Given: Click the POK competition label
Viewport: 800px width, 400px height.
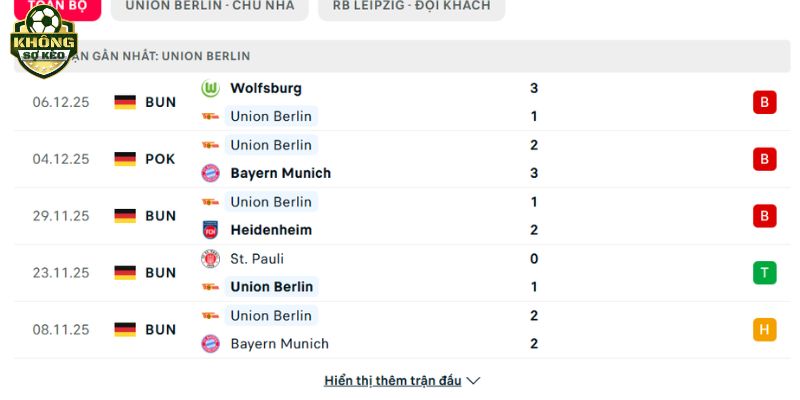Looking at the screenshot, I should click(160, 159).
